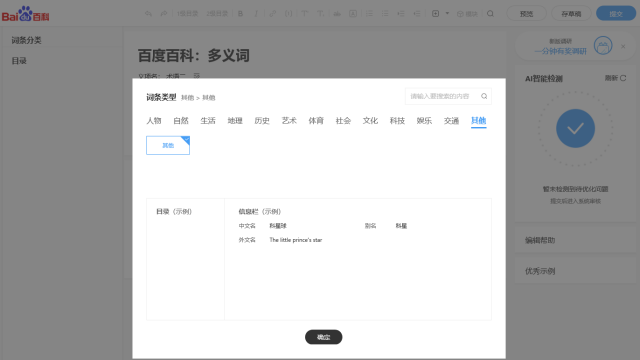Close the 一分钟有奖调研 survey banner

coord(623,47)
